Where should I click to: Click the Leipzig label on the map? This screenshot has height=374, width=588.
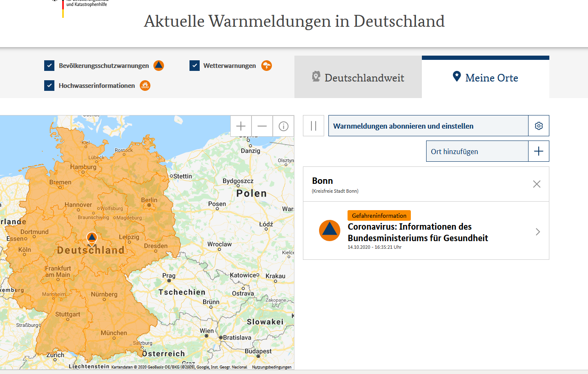(x=129, y=237)
